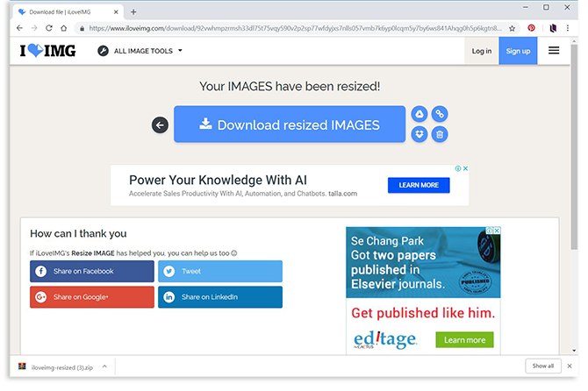Copy the share download link
The height and width of the screenshot is (391, 588).
[441, 114]
